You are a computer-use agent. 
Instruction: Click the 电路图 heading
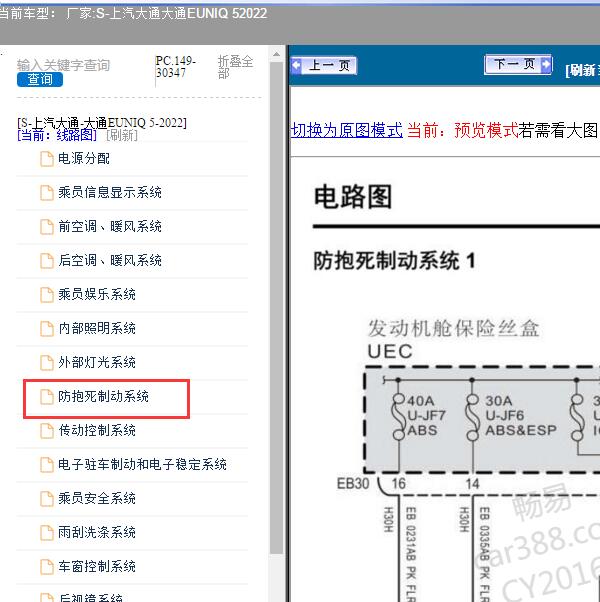coord(353,197)
